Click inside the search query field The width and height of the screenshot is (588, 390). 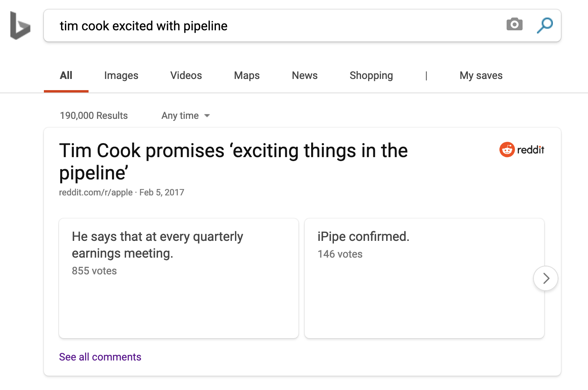click(x=279, y=26)
